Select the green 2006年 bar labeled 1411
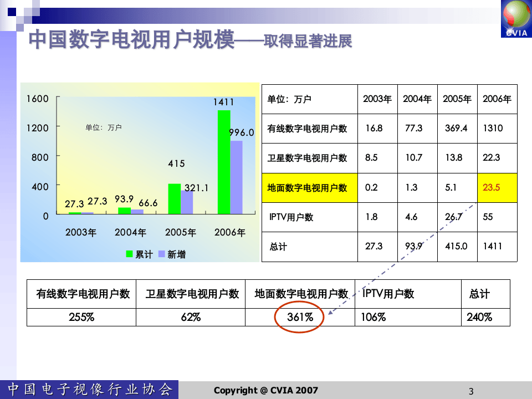 coord(224,162)
